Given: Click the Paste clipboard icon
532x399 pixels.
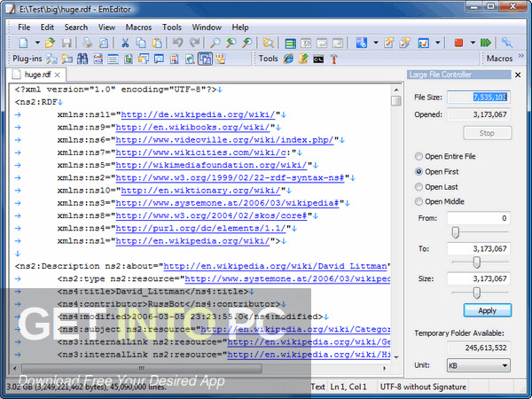Looking at the screenshot, I should [157, 43].
